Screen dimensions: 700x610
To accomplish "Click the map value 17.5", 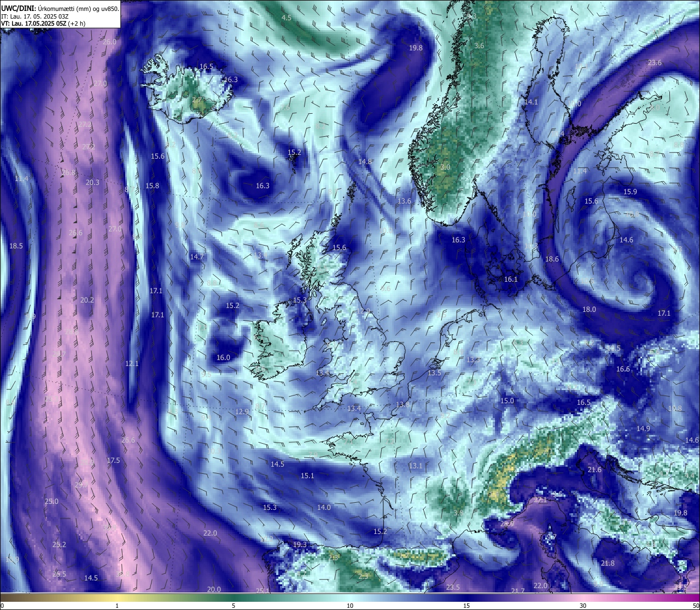I will [113, 461].
